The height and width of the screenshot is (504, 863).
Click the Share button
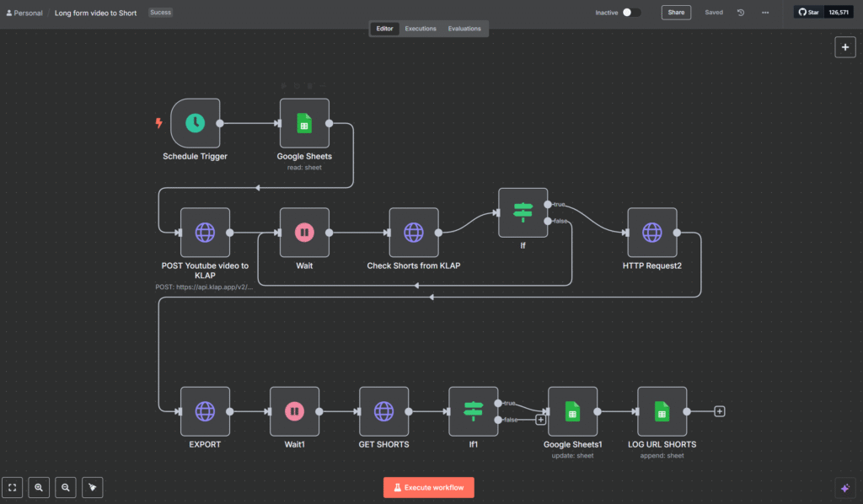coord(676,13)
